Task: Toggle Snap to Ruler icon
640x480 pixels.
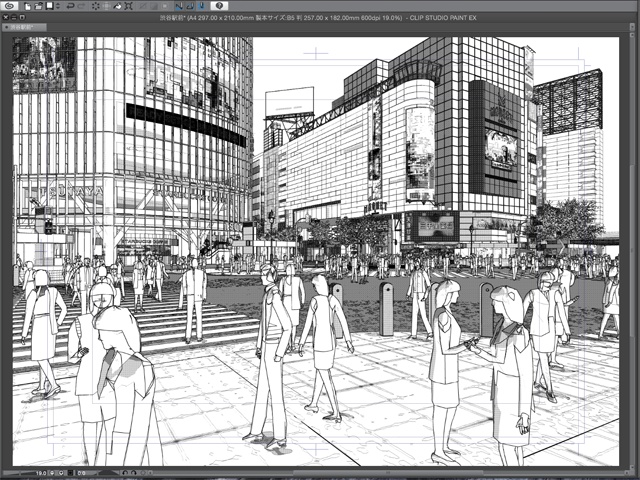Action: 179,6
